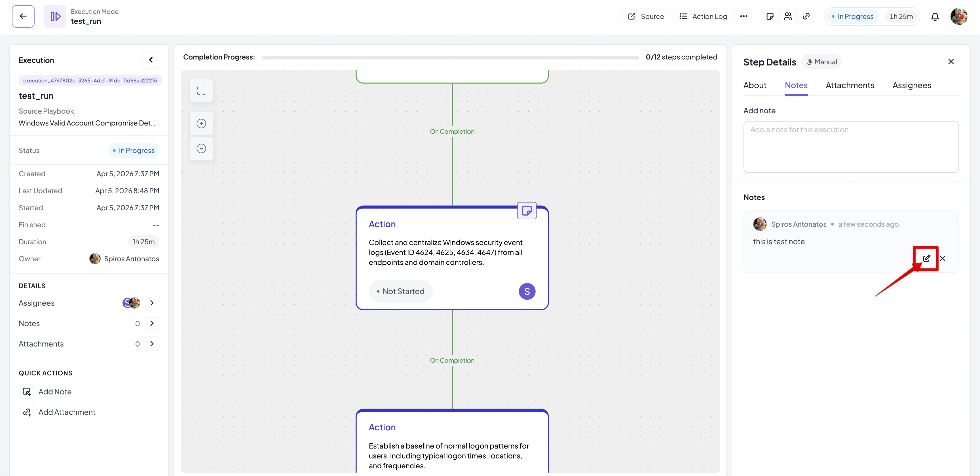Go back with the arrow button
This screenshot has width=980, height=476.
(23, 16)
